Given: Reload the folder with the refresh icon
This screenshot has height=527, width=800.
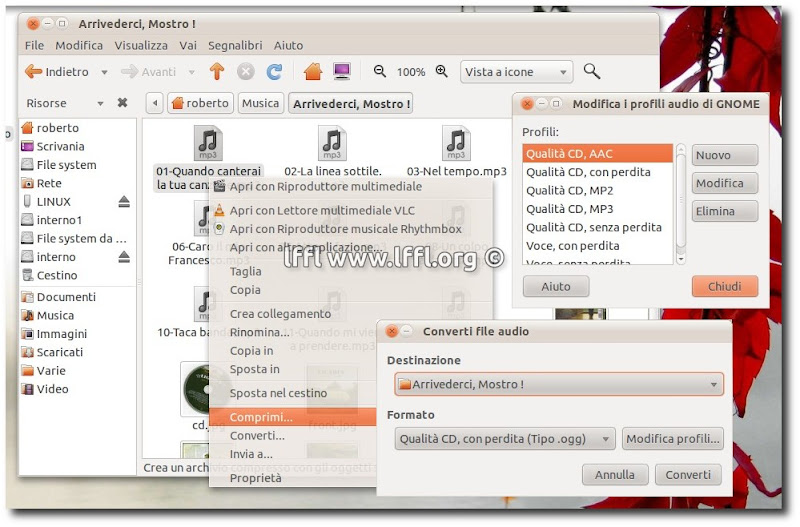Looking at the screenshot, I should [x=274, y=72].
